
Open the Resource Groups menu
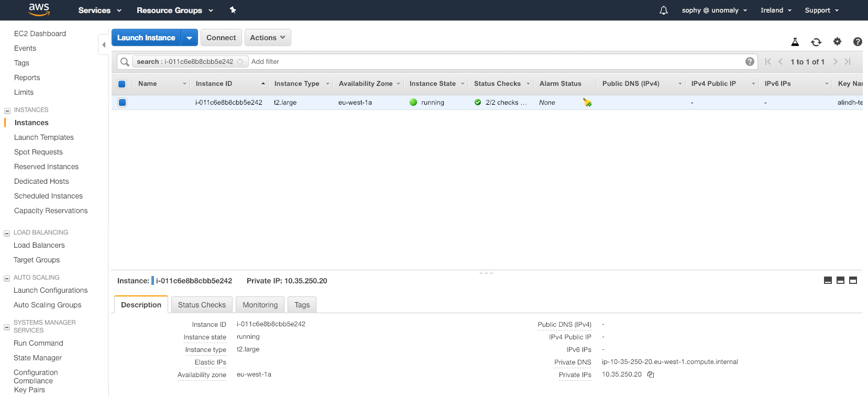click(x=175, y=10)
